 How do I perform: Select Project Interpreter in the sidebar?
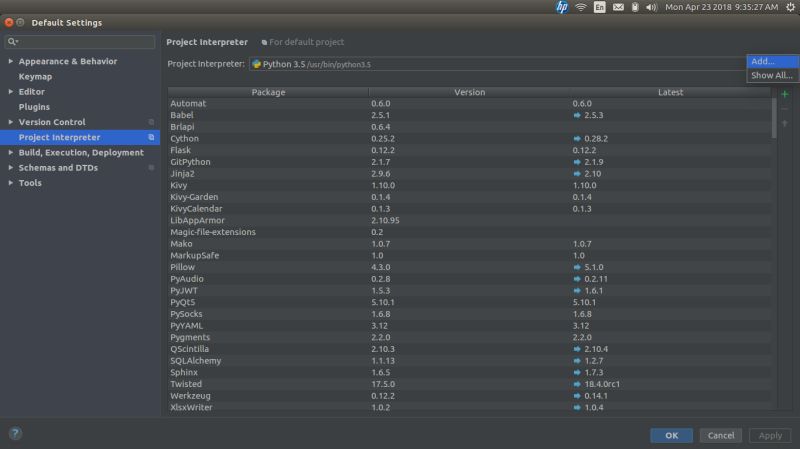pos(80,137)
